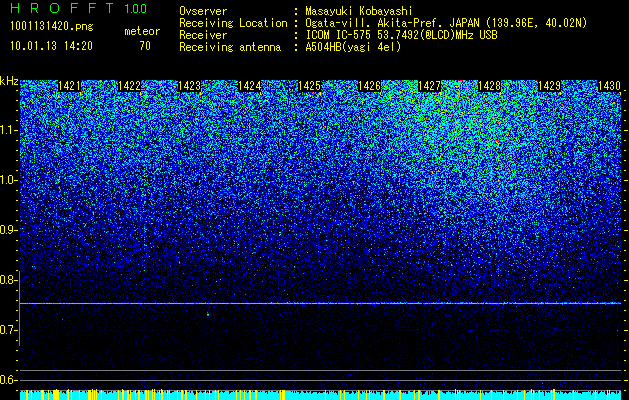
Task: Click the 0.8 frequency axis label
Action: (x=8, y=280)
